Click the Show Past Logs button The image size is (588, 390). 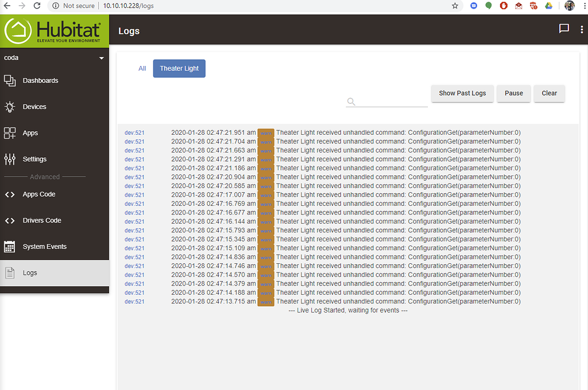click(x=462, y=93)
